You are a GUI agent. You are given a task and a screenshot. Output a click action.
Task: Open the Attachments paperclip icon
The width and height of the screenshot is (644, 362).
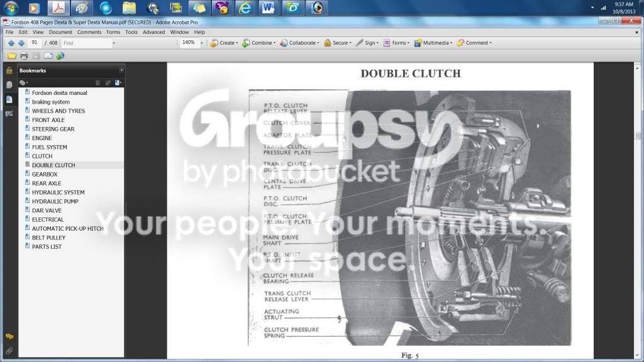click(x=9, y=351)
